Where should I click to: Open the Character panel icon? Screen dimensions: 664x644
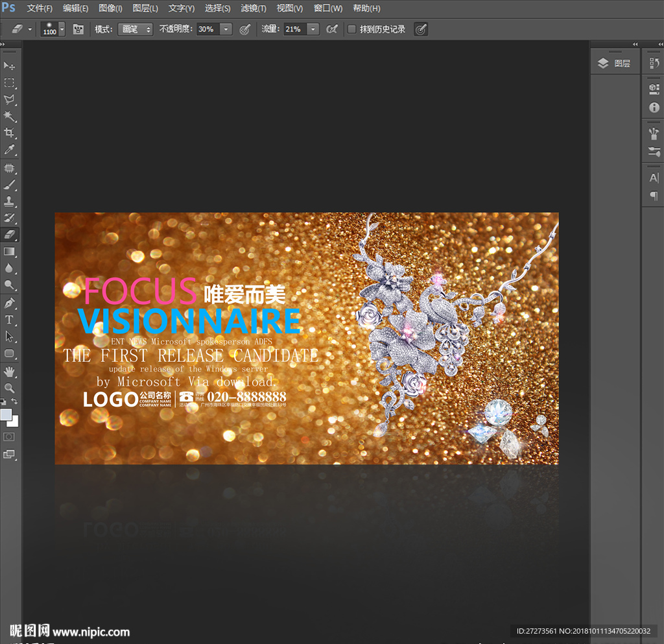[x=654, y=178]
